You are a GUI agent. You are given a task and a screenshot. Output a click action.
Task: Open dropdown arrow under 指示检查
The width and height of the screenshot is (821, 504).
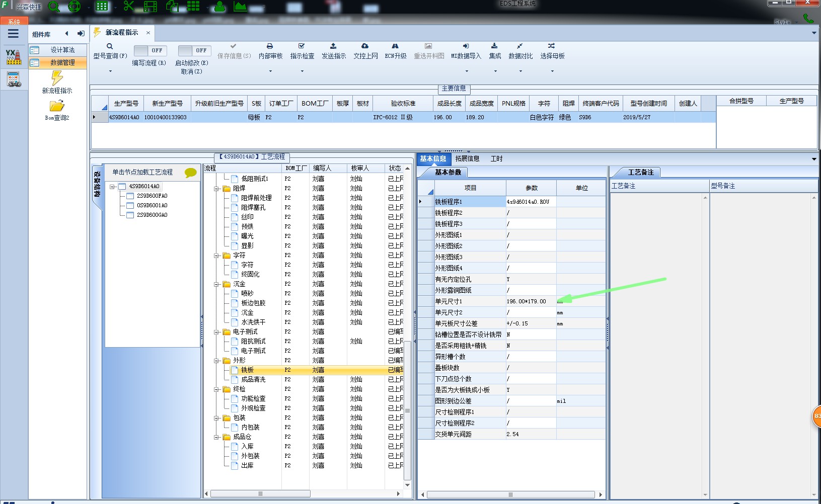point(302,71)
